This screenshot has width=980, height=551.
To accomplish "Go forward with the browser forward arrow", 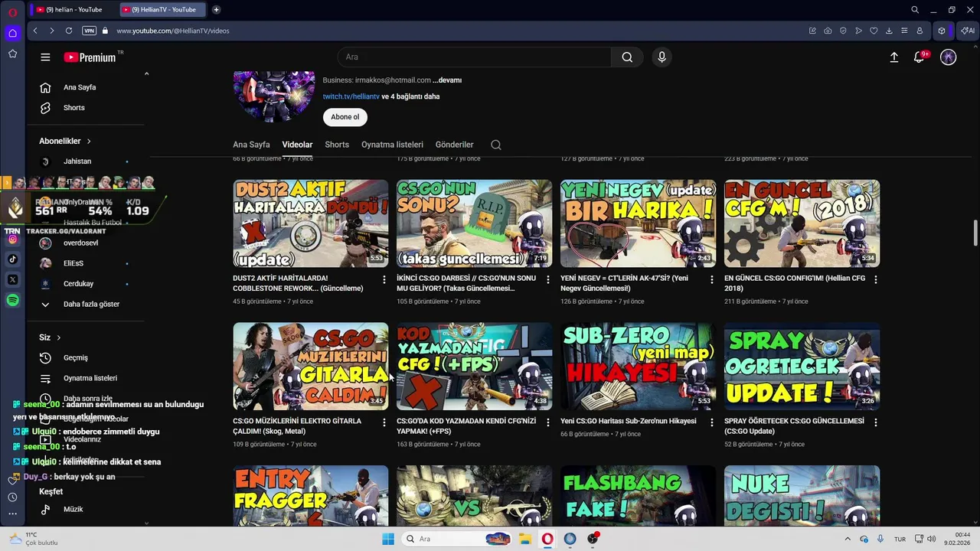I will tap(52, 31).
